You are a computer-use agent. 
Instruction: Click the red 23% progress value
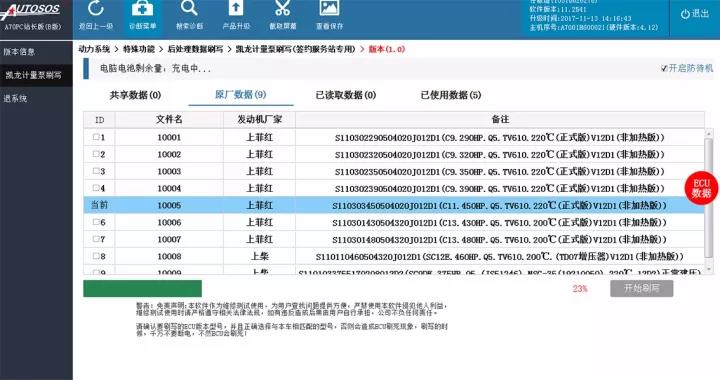click(x=580, y=289)
